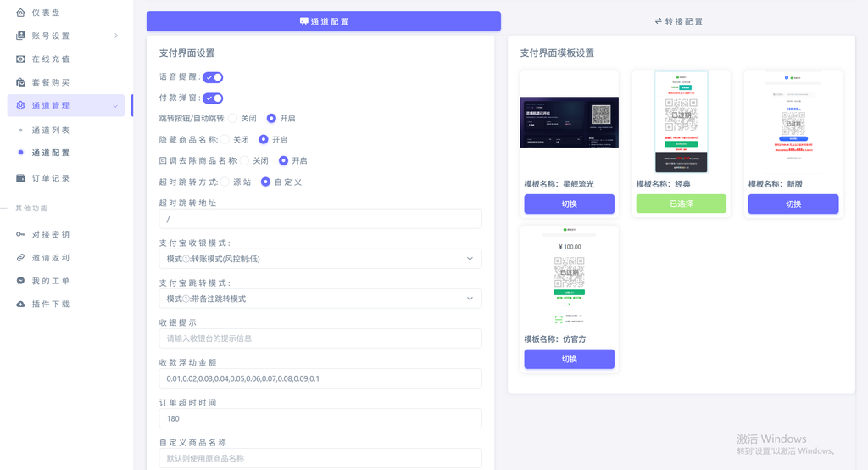Viewport: 868px width, 470px height.
Task: Click the 经典 template preview thumbnail
Action: 681,122
